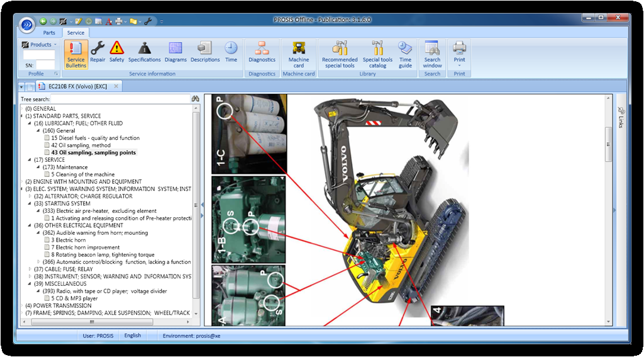Click the document viewer vertical scrollbar thumb

(x=609, y=145)
